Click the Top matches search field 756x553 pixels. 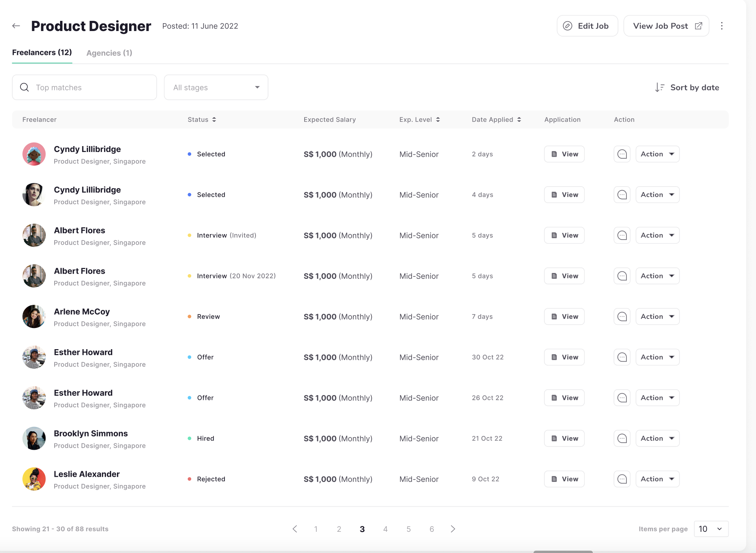click(84, 88)
